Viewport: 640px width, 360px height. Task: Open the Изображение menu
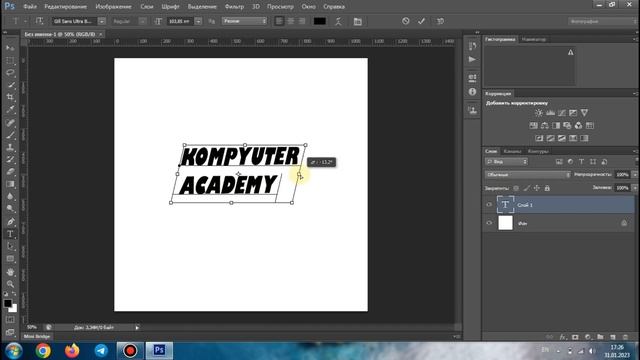[113, 7]
